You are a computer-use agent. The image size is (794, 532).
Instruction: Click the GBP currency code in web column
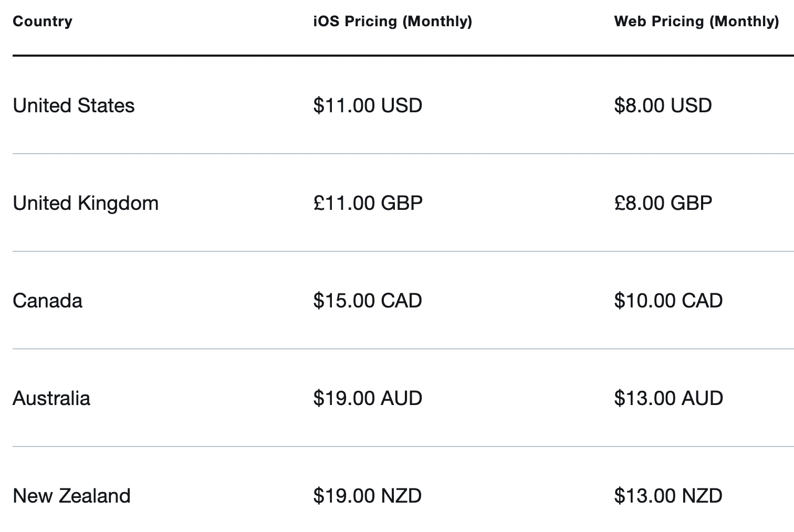point(692,203)
